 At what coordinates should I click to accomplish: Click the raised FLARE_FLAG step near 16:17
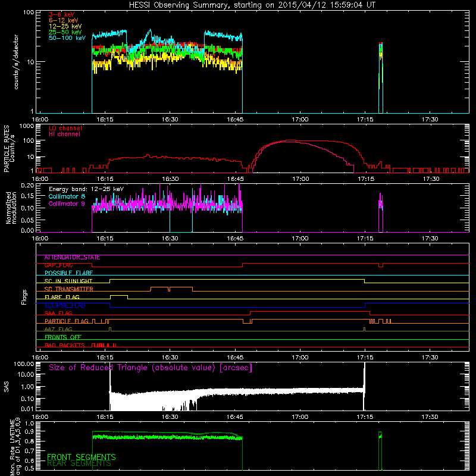(118, 295)
